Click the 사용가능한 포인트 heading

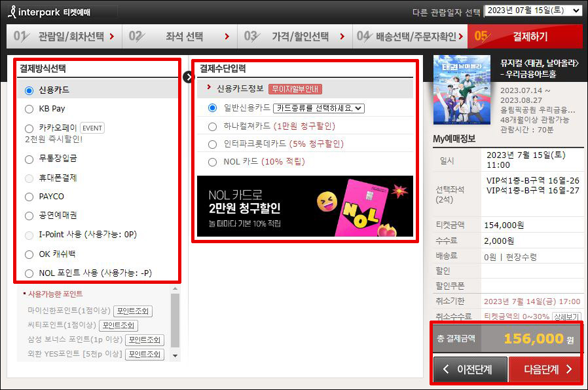point(56,294)
